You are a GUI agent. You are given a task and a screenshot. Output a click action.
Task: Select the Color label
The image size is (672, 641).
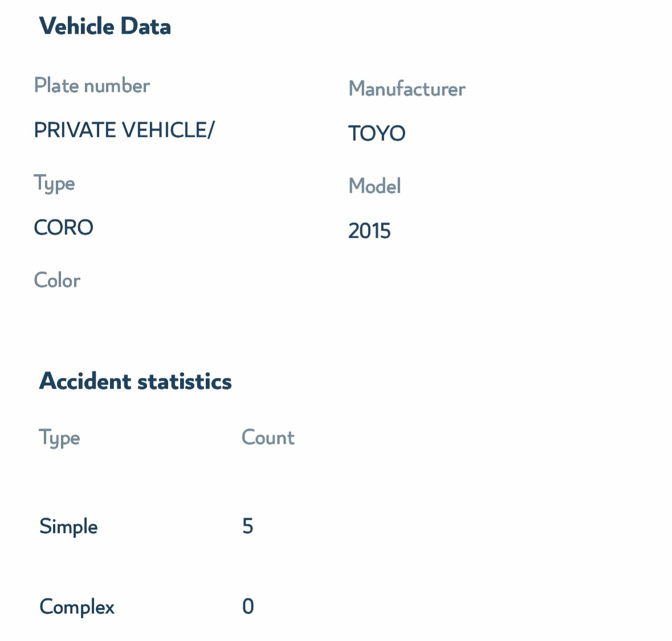pyautogui.click(x=57, y=280)
